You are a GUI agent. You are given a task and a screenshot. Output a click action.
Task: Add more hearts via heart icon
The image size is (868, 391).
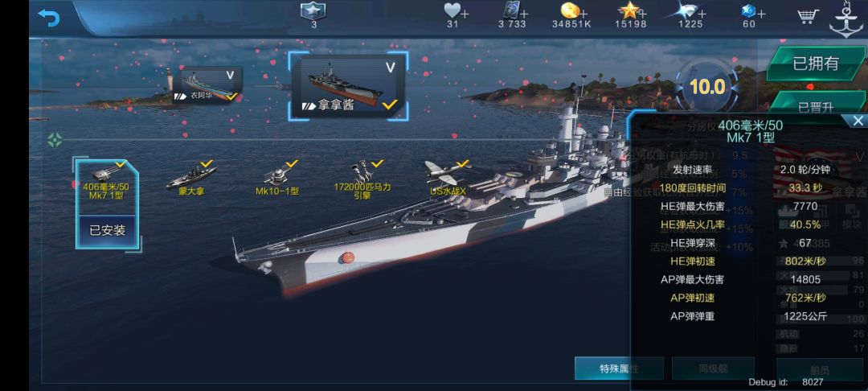[x=457, y=15]
